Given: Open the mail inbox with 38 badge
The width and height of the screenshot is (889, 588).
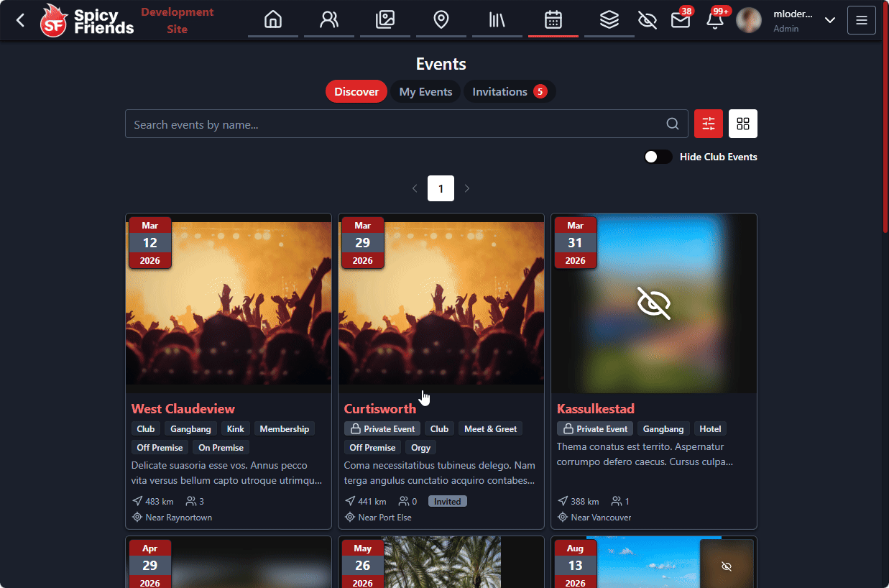Looking at the screenshot, I should 680,20.
